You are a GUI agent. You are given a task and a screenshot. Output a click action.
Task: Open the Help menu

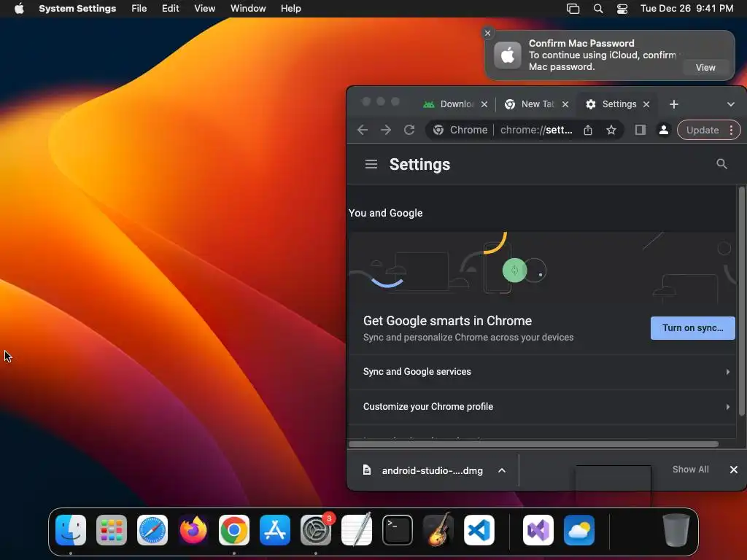(x=290, y=9)
